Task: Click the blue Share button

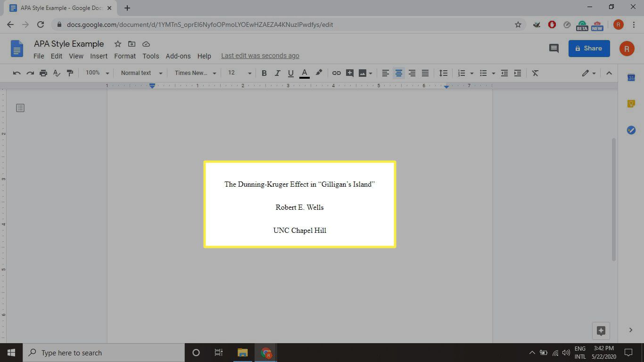Action: pos(589,48)
